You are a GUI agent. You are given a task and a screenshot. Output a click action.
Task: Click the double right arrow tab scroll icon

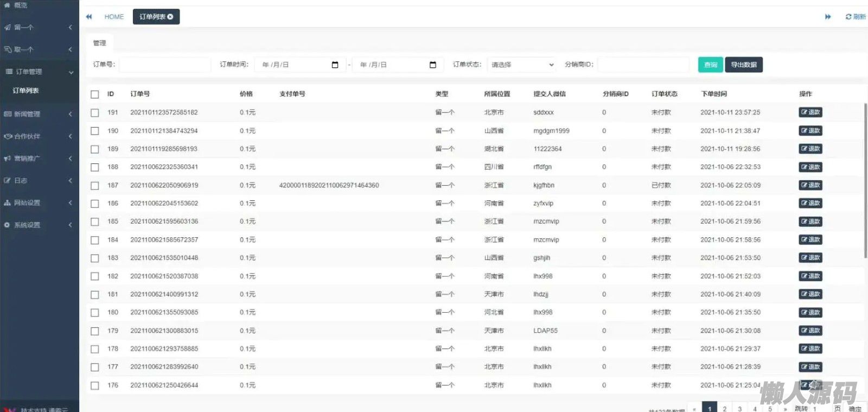click(x=828, y=17)
